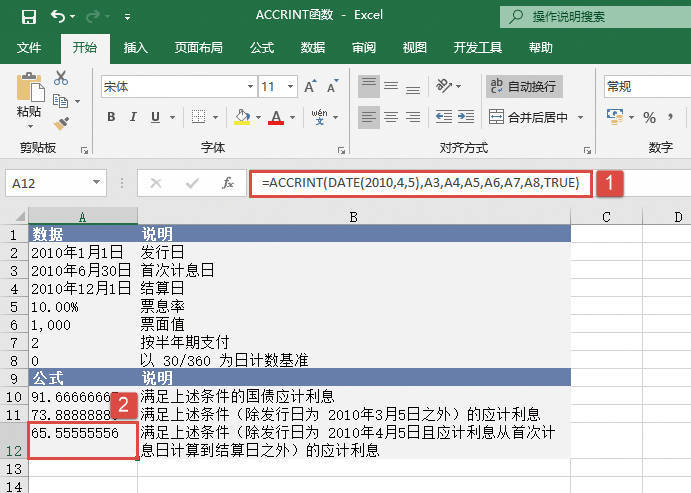Click the Insert Function fx icon

[228, 183]
